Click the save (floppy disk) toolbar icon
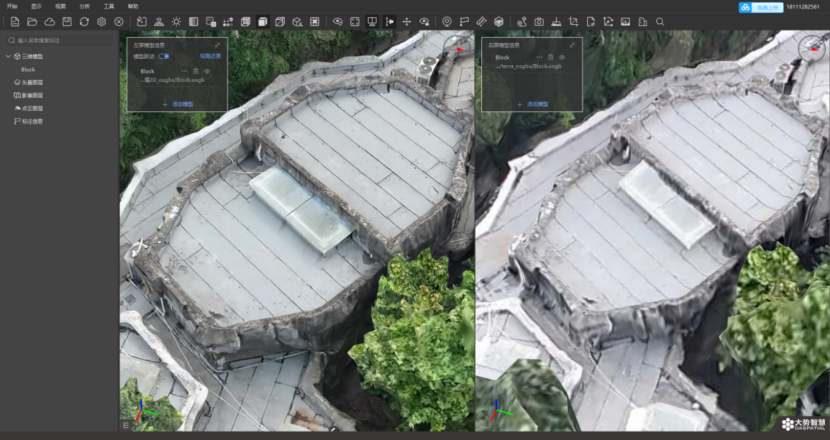The height and width of the screenshot is (440, 830). (x=67, y=21)
